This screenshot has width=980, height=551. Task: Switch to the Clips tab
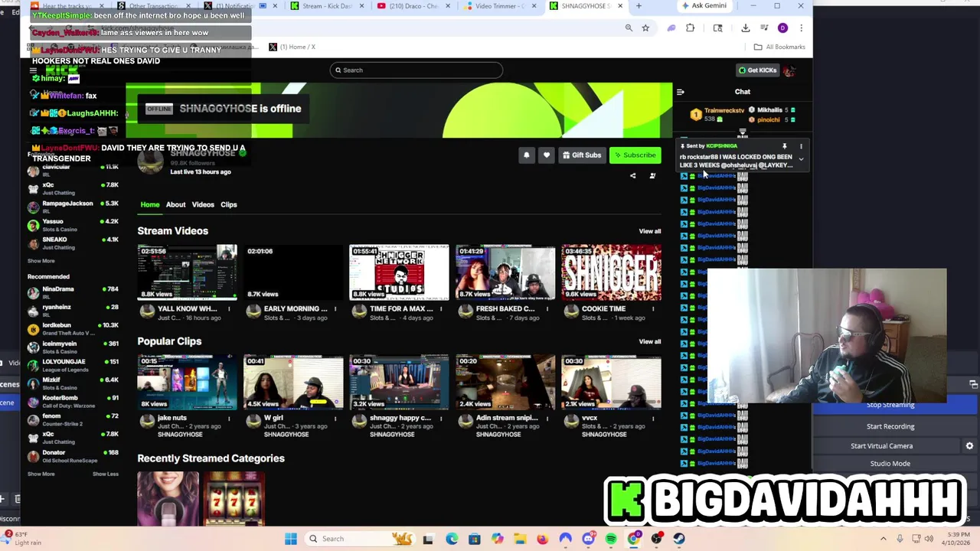click(x=229, y=205)
